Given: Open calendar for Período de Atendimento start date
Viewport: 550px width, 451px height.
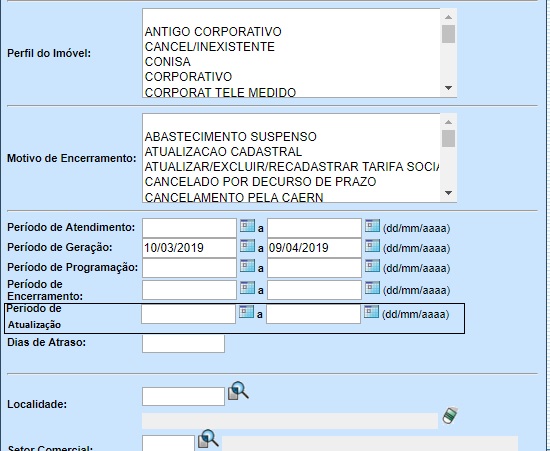Looking at the screenshot, I should click(247, 226).
